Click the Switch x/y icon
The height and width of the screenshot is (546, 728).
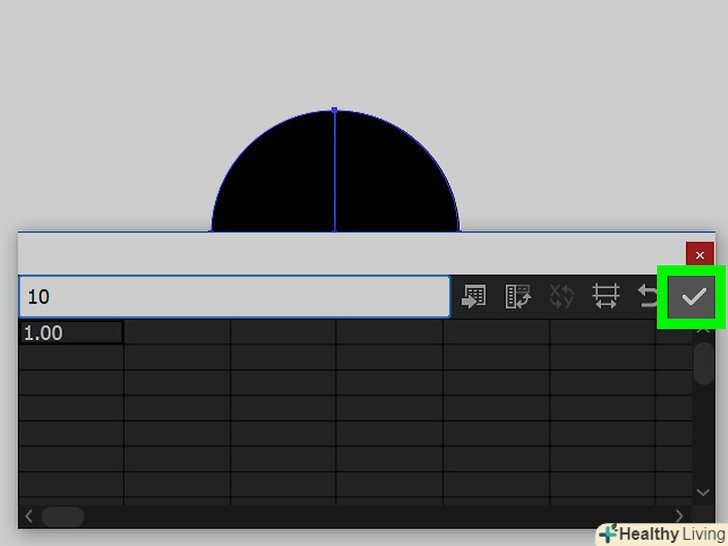click(x=561, y=296)
